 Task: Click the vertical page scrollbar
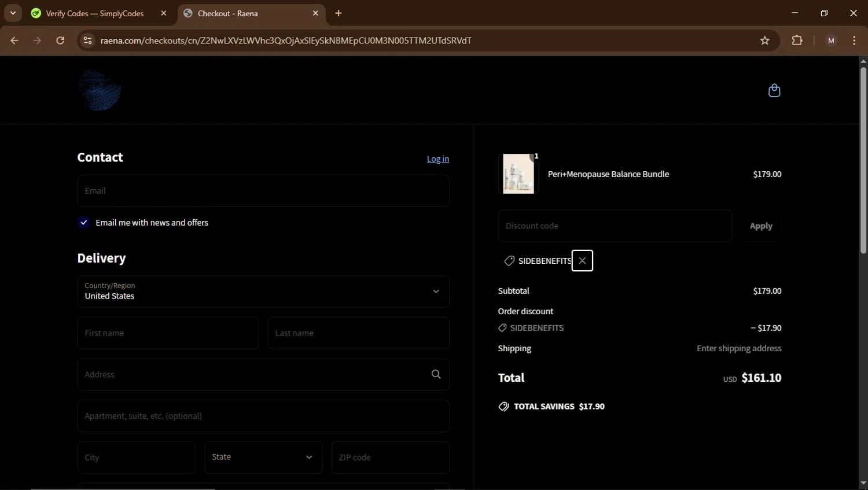(x=863, y=161)
